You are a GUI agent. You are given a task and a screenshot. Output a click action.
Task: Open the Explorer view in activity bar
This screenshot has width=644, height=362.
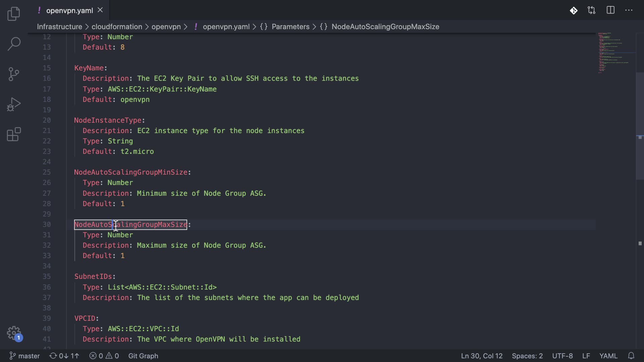point(14,14)
